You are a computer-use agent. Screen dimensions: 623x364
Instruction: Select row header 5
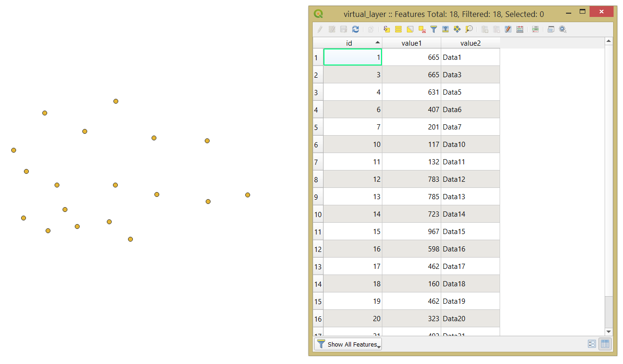[318, 127]
